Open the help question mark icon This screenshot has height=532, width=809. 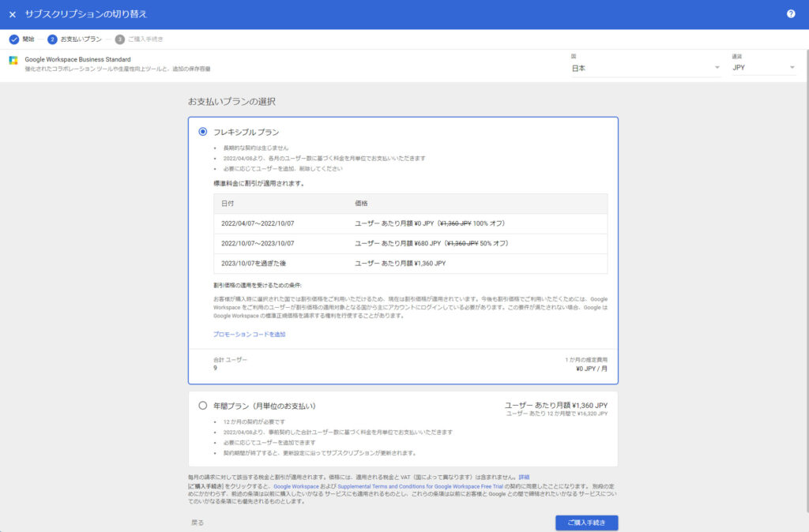point(790,14)
